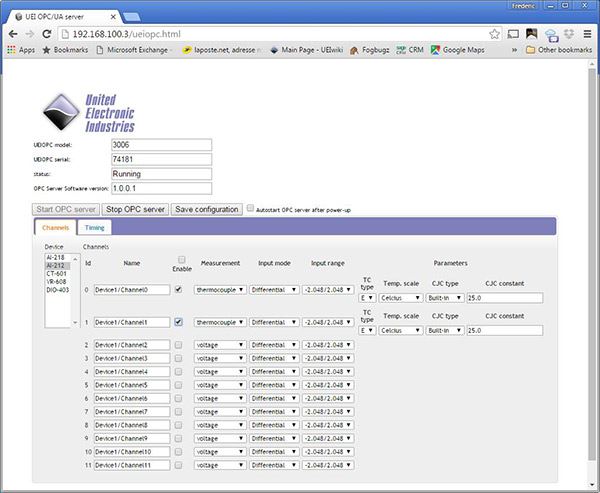Click Save configuration button
Image resolution: width=600 pixels, height=493 pixels.
206,209
